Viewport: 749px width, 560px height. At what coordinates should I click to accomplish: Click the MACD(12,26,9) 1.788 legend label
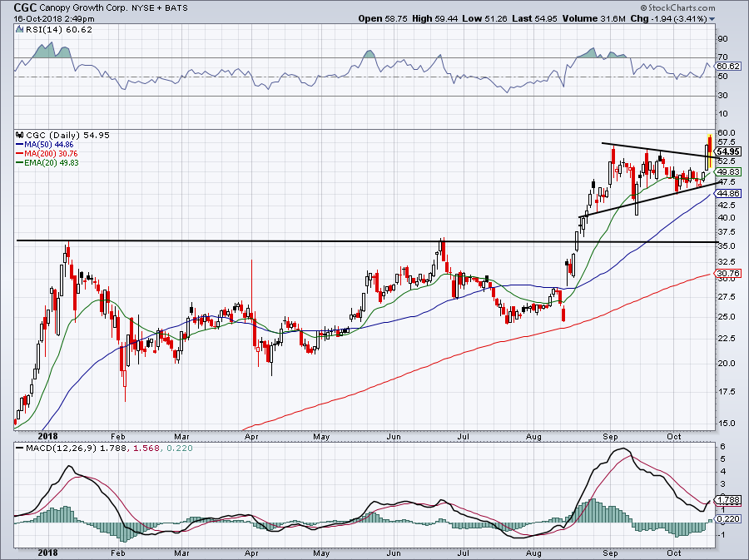click(76, 448)
